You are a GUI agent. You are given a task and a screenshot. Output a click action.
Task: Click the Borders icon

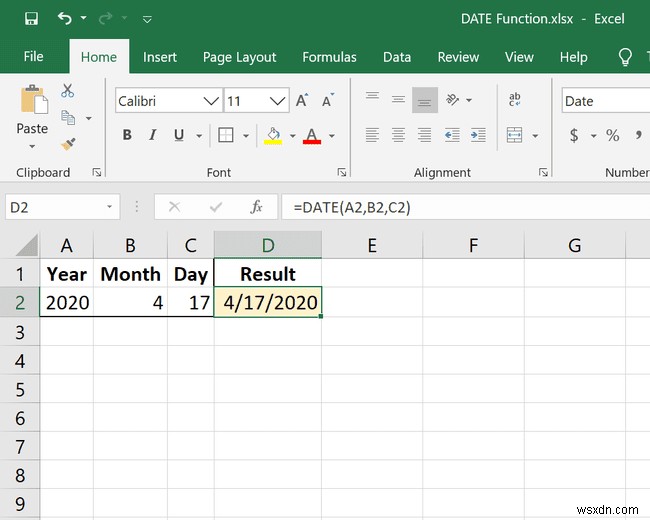pyautogui.click(x=226, y=135)
